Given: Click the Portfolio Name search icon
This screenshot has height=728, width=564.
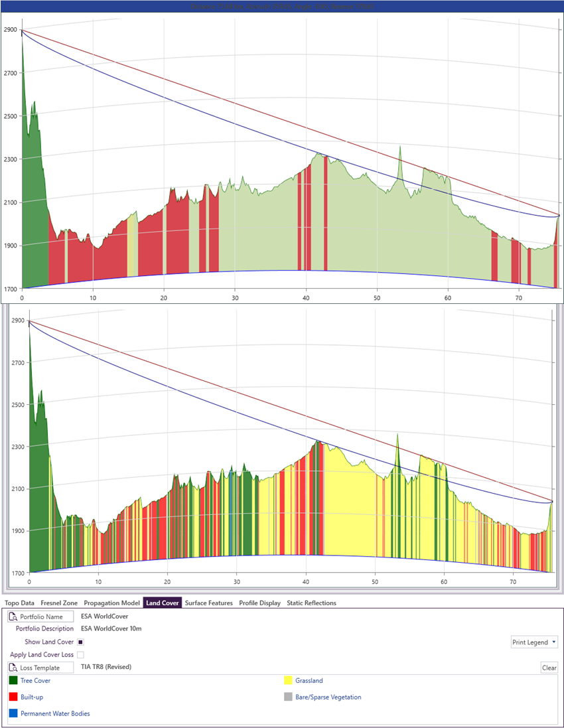Looking at the screenshot, I should pos(14,617).
